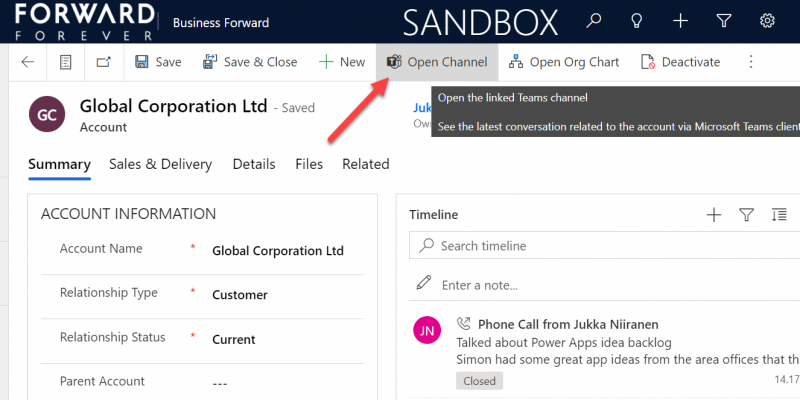Switch to the Sales & Delivery tab
800x400 pixels.
click(x=160, y=164)
